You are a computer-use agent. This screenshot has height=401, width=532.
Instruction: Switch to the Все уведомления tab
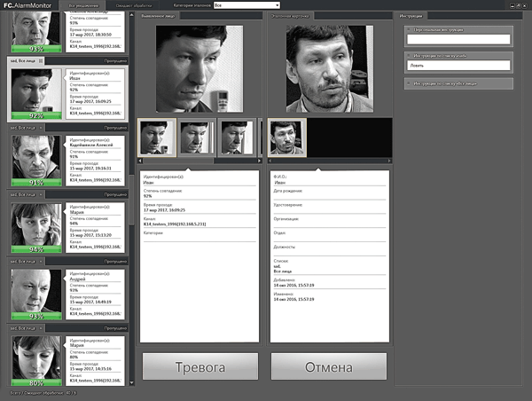pos(83,5)
